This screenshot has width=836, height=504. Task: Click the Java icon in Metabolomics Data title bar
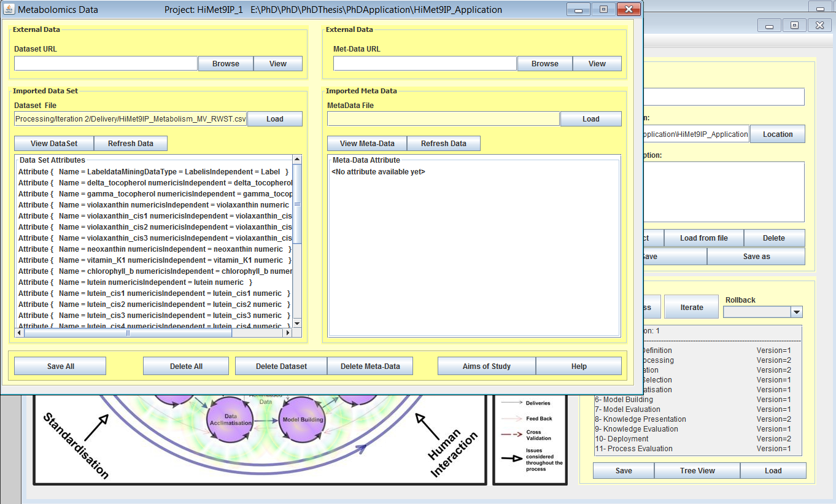coord(9,10)
